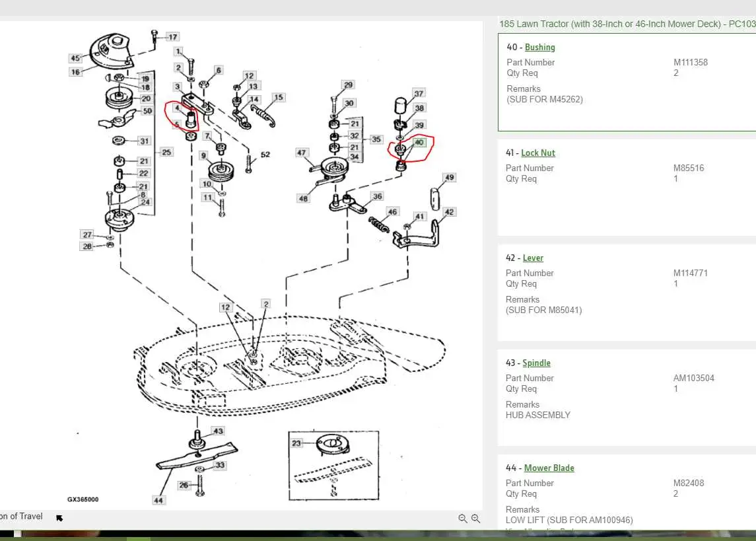Select callout 15 in the diagram

[278, 97]
